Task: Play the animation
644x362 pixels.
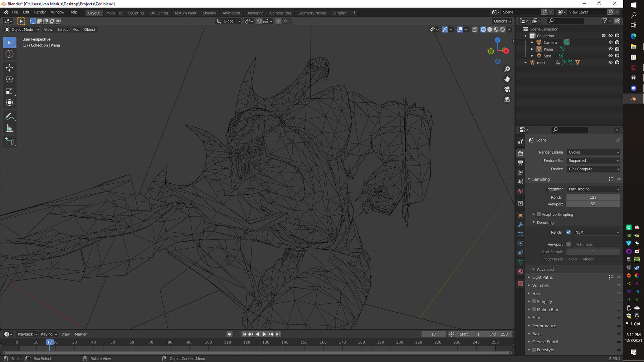Action: tap(264, 334)
